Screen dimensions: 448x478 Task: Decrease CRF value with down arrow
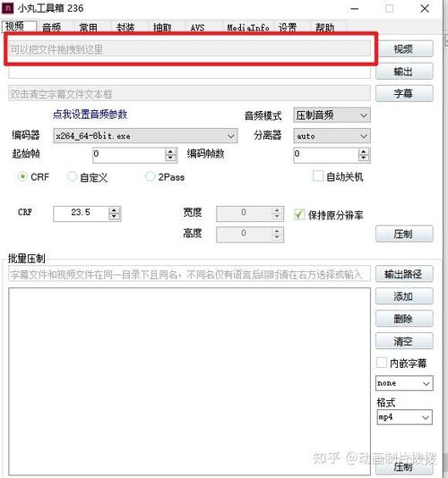click(114, 217)
